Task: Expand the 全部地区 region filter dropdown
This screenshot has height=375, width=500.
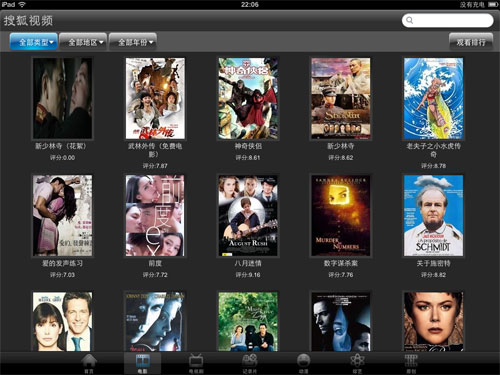Action: [83, 42]
